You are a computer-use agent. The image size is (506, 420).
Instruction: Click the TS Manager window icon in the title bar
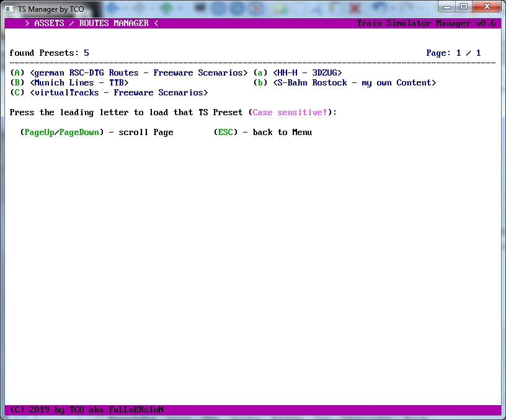click(x=9, y=9)
